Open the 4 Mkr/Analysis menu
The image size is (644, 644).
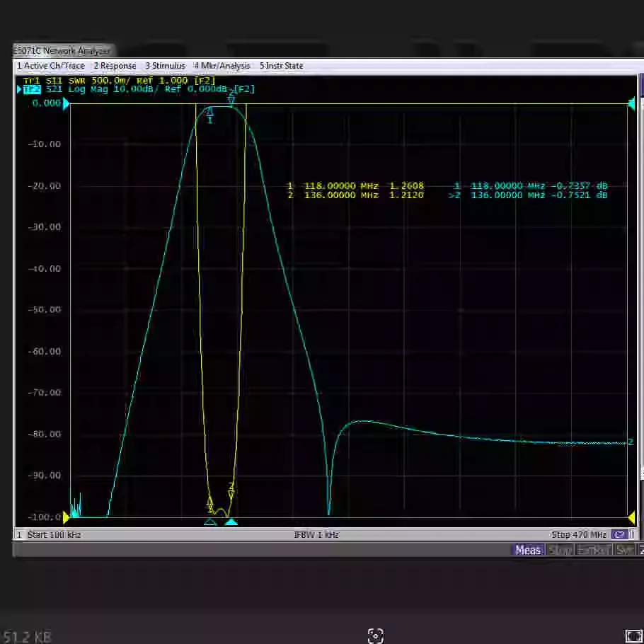pos(222,66)
